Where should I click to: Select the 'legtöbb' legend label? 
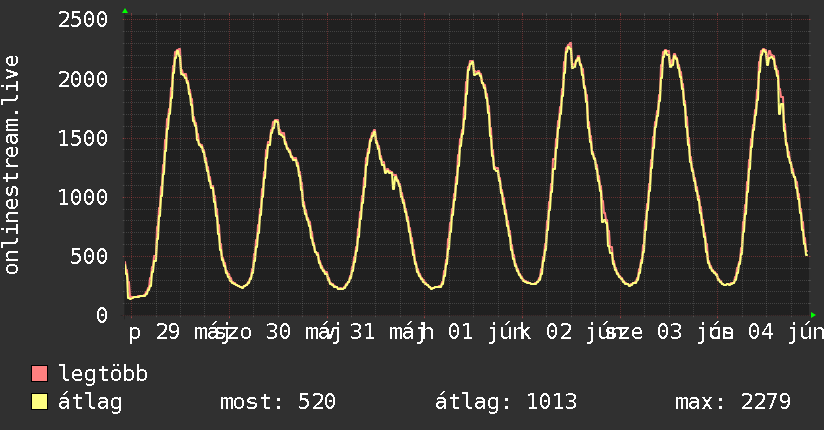coord(103,373)
